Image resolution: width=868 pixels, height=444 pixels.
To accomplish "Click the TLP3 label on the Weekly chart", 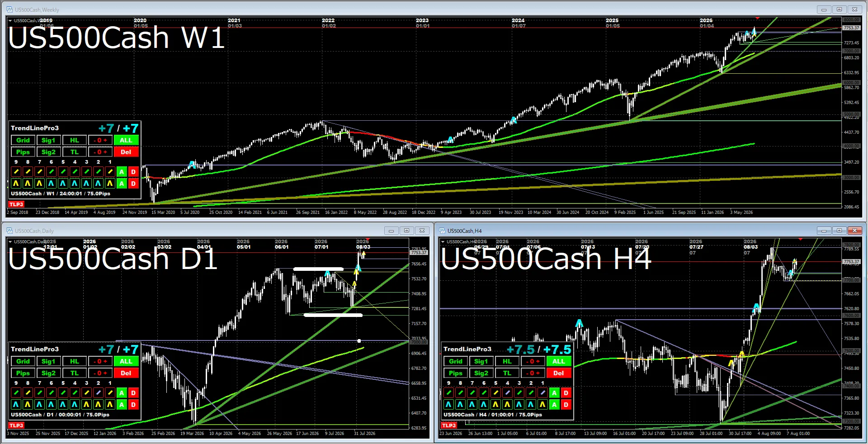I will [16, 204].
